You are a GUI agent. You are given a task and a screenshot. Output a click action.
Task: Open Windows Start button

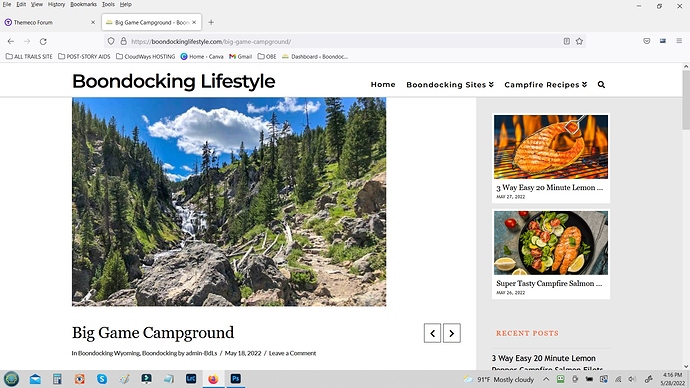[11, 379]
